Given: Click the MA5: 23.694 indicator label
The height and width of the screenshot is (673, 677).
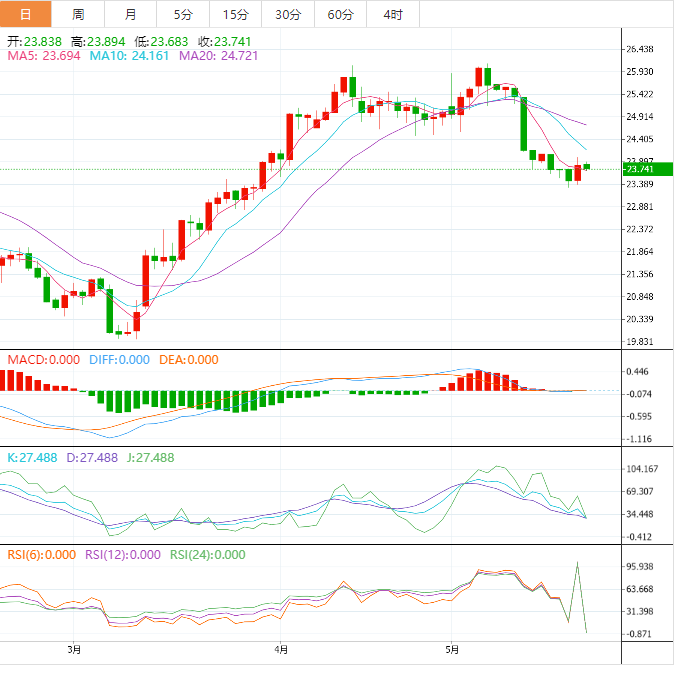Looking at the screenshot, I should (x=44, y=56).
